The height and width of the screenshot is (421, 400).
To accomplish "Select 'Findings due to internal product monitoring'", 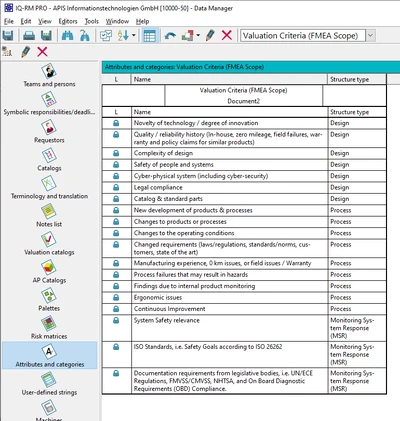I will coord(244,286).
